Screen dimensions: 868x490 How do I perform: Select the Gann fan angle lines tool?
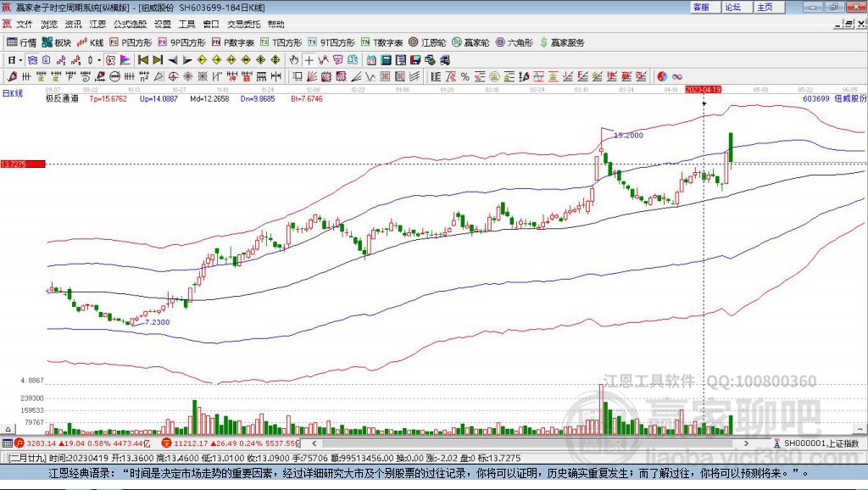pos(312,76)
